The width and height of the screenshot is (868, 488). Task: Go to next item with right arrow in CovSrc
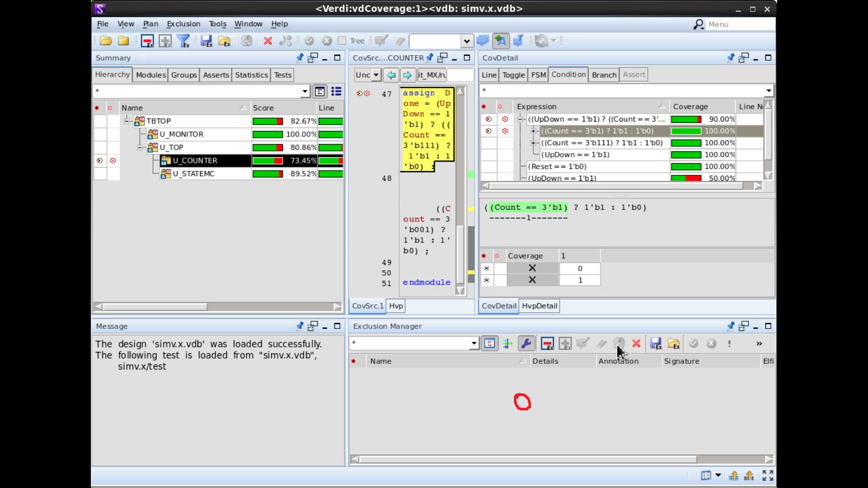(407, 75)
